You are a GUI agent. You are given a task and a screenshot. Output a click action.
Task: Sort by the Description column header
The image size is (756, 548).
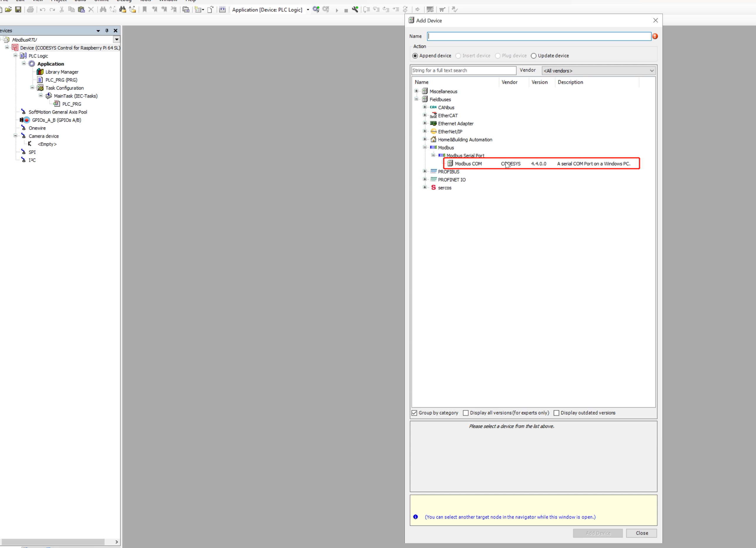point(597,82)
